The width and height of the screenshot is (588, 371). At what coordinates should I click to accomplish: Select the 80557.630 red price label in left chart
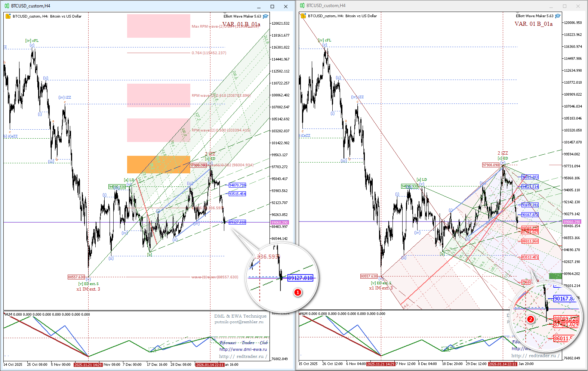pyautogui.click(x=76, y=277)
